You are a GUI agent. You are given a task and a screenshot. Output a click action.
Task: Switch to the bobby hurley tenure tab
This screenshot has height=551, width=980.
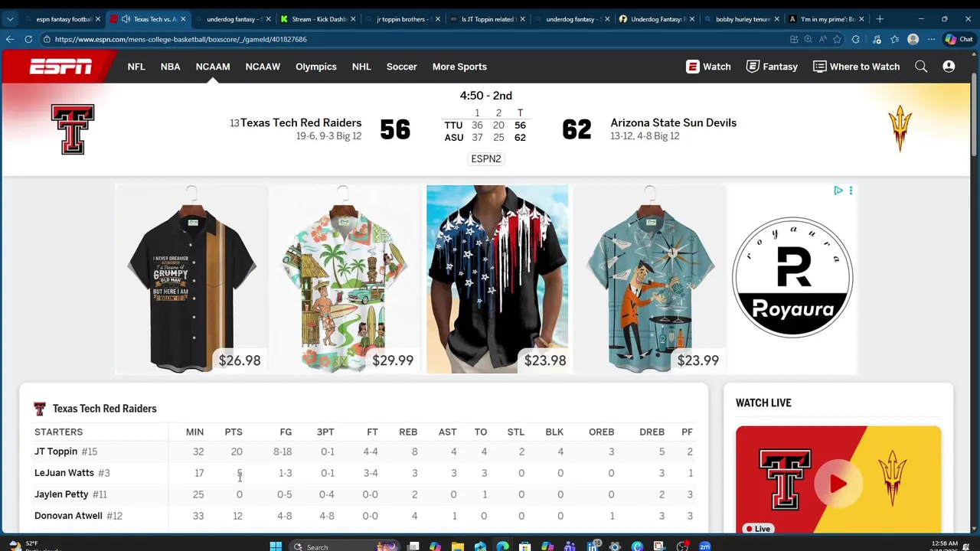coord(743,19)
